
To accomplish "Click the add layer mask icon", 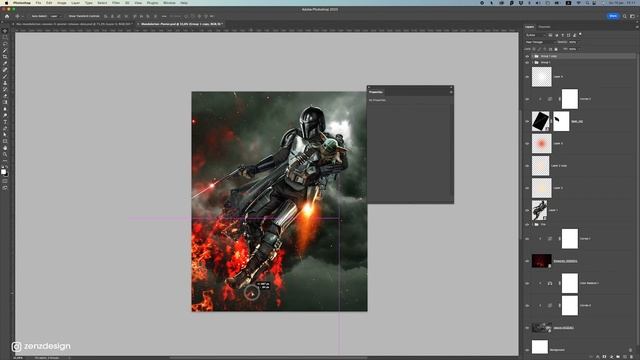I will pyautogui.click(x=604, y=356).
